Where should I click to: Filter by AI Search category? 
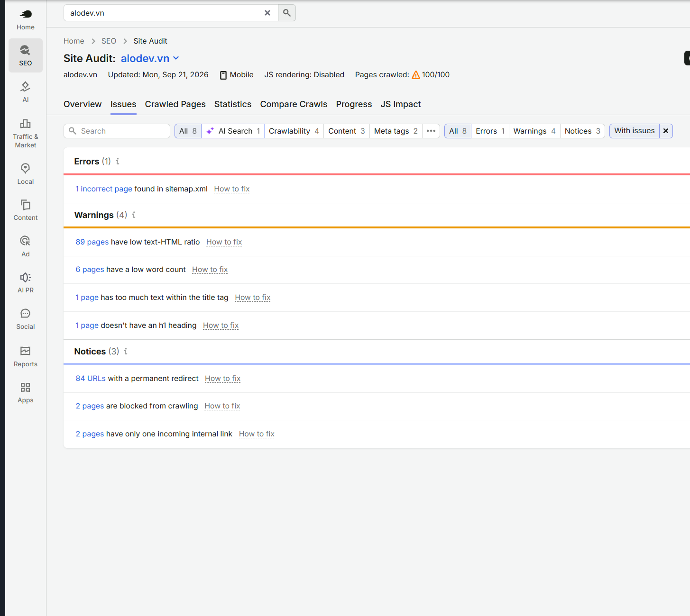tap(233, 131)
